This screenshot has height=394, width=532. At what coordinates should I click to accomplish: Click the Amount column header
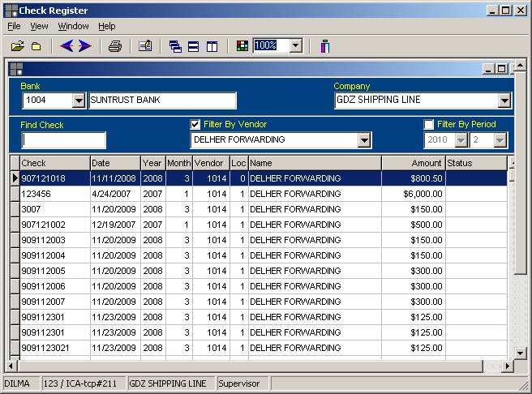click(x=413, y=164)
